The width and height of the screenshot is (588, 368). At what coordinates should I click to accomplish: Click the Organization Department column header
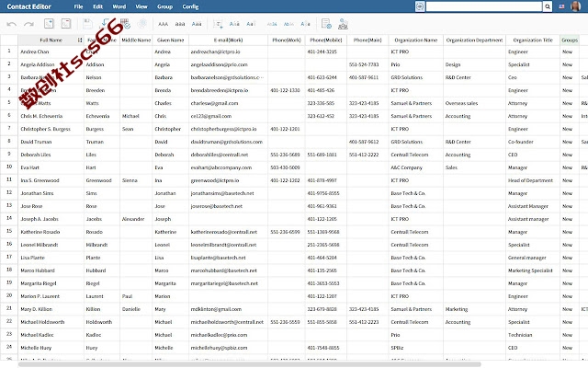[474, 40]
